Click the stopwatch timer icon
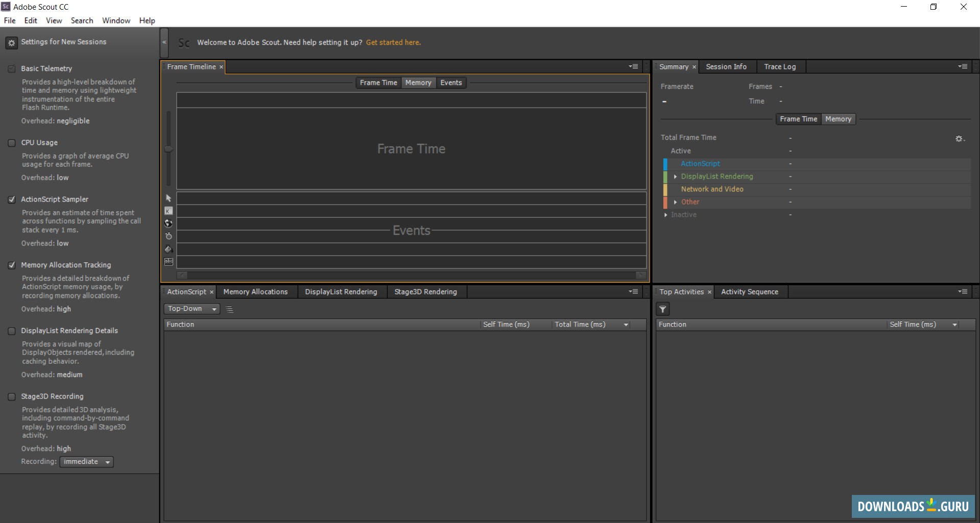This screenshot has width=980, height=523. click(x=169, y=236)
